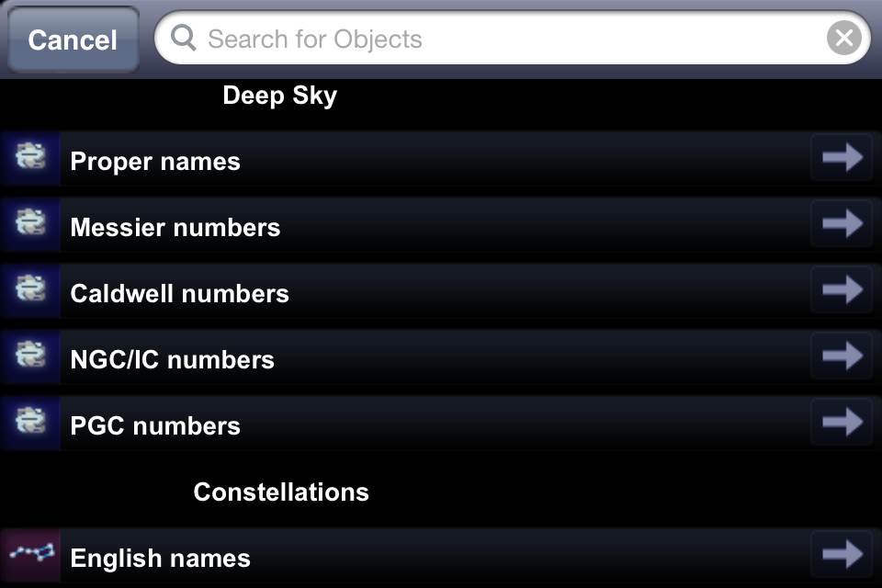Expand Caldwell numbers with its arrow
This screenshot has height=588, width=882.
pos(842,290)
